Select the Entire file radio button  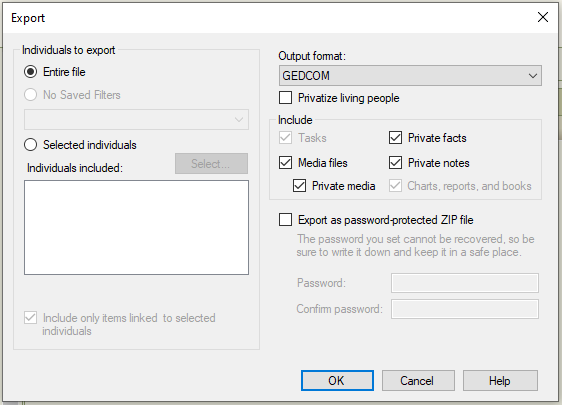[x=30, y=72]
